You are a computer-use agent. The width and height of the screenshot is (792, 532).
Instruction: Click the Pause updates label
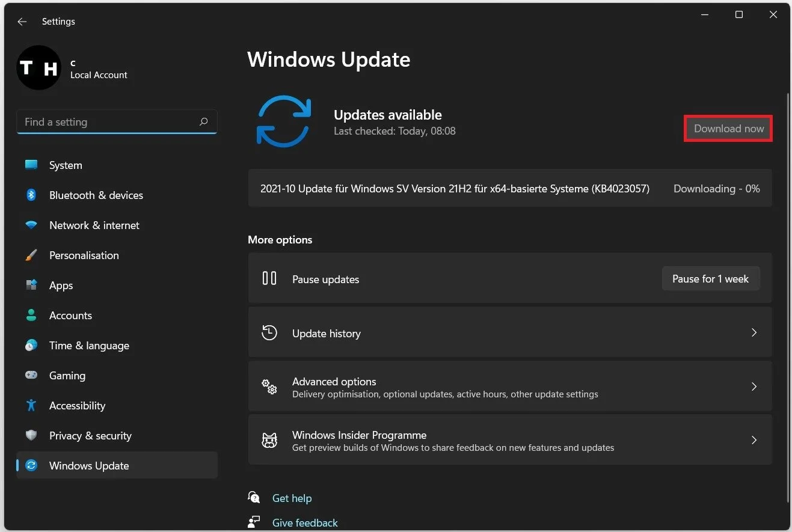point(325,280)
